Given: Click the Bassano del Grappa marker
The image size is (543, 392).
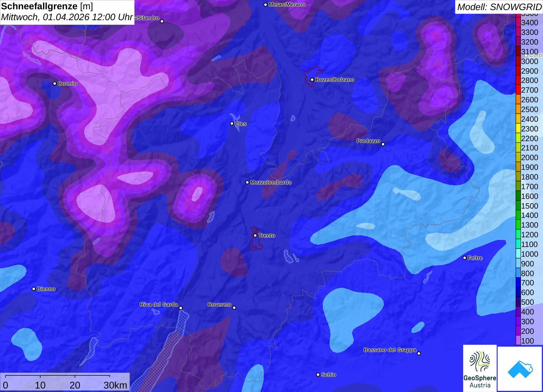Looking at the screenshot, I should (419, 353).
